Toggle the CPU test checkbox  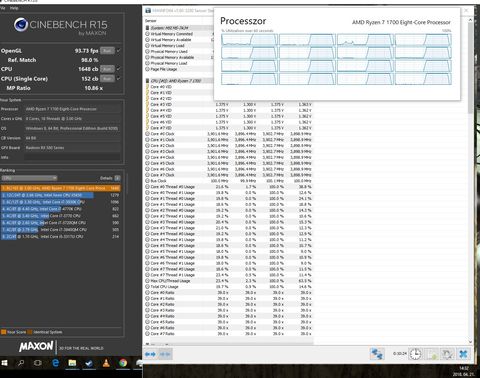click(119, 69)
